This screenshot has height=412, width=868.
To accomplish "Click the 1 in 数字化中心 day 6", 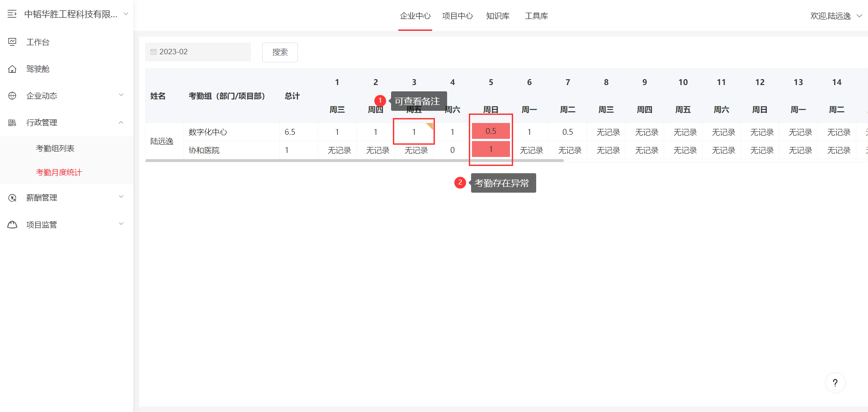I will (x=529, y=132).
